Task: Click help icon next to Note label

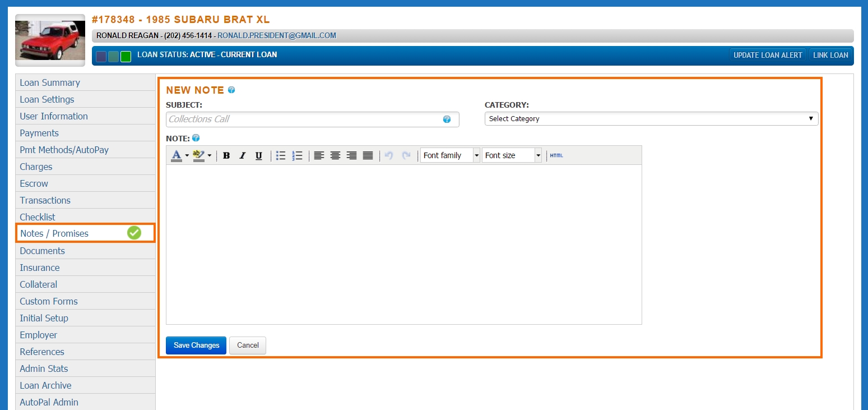Action: (196, 137)
